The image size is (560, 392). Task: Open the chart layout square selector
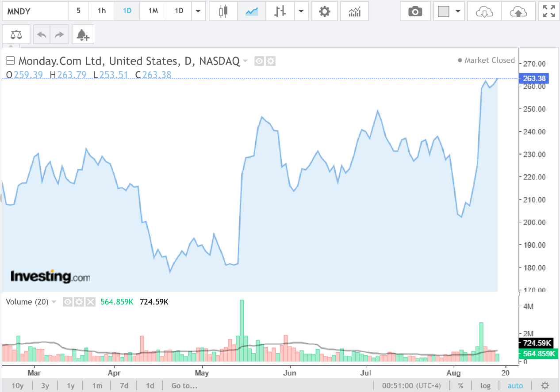click(444, 11)
